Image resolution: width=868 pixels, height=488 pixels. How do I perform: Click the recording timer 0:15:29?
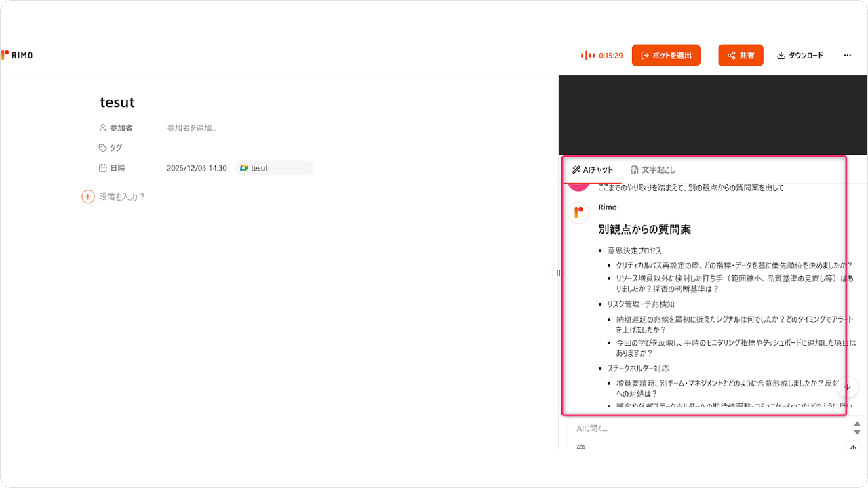pyautogui.click(x=610, y=56)
